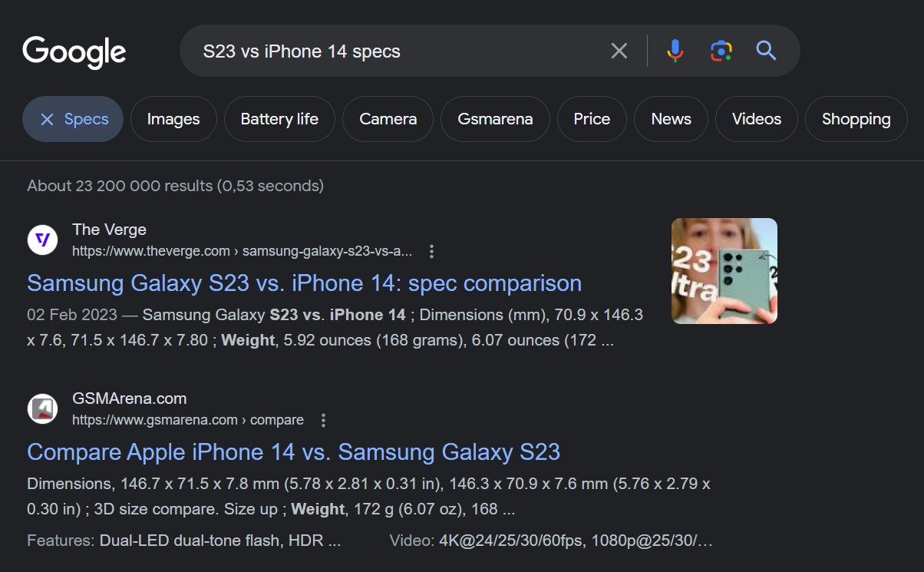
Task: Select the Images filter chip
Action: pyautogui.click(x=173, y=119)
